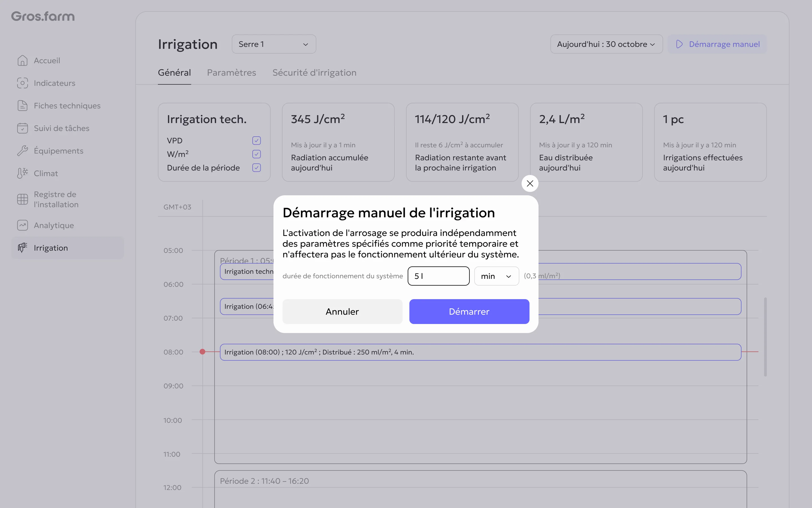Click "Irrigations effectuées aujourd'hui" text
The image size is (812, 508).
point(703,163)
